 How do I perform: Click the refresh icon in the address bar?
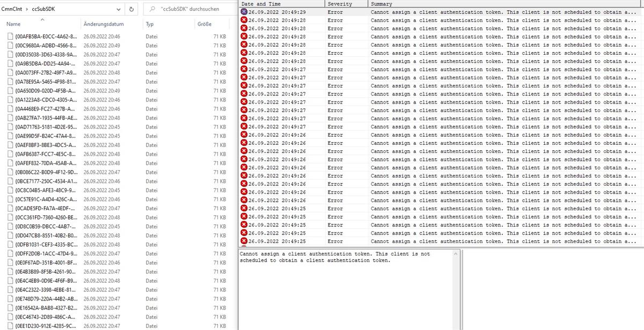(130, 9)
